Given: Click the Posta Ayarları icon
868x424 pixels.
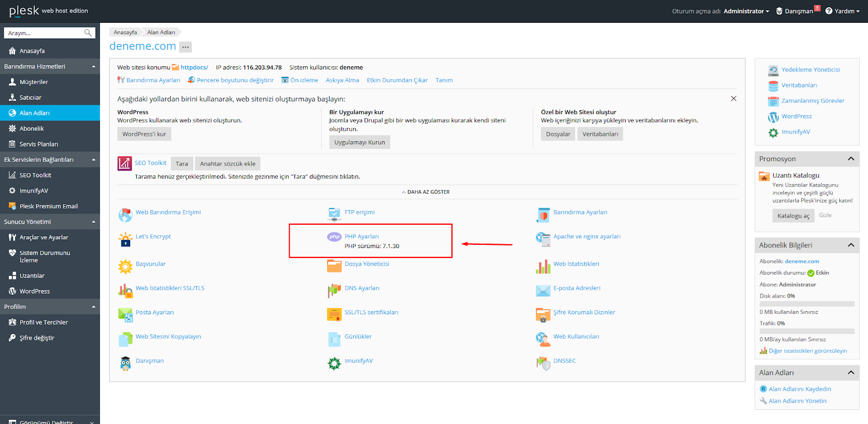Looking at the screenshot, I should (125, 315).
